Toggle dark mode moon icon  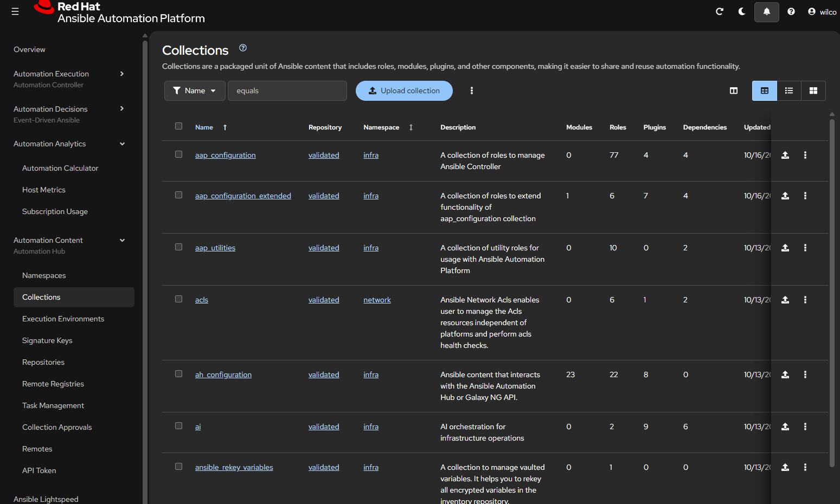click(x=742, y=11)
